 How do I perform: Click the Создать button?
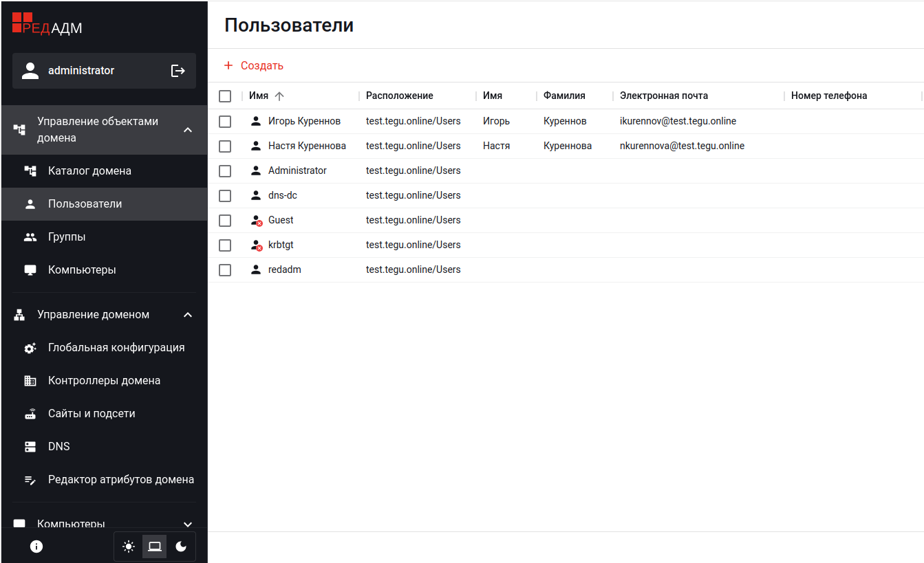(254, 66)
